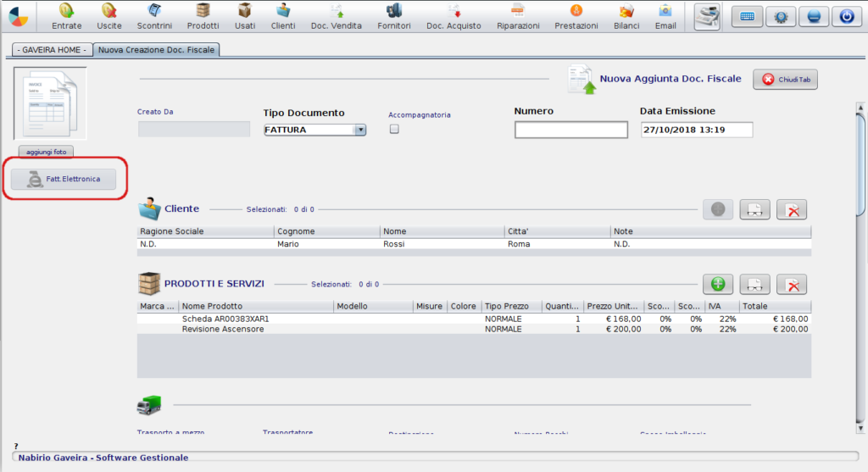This screenshot has width=868, height=472.
Task: Select the Mario Rossi client row
Action: click(x=474, y=244)
